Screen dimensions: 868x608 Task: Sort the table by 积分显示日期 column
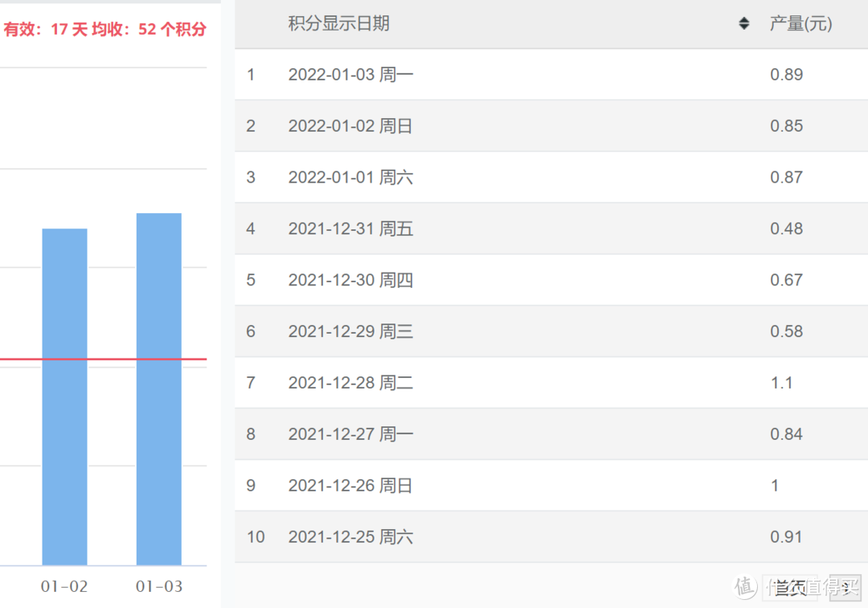[338, 23]
